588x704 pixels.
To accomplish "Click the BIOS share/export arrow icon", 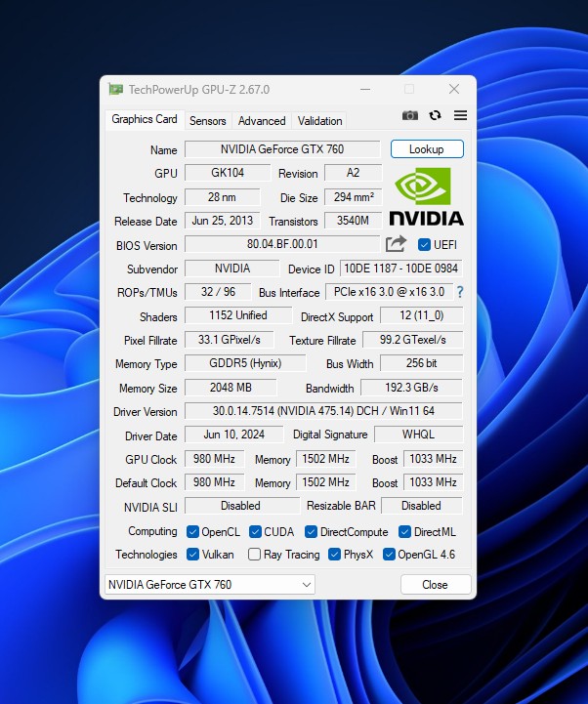I will [396, 244].
